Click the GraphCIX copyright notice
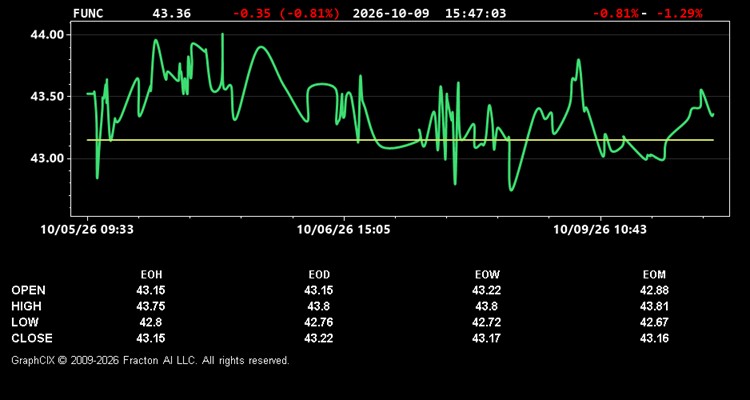 pos(150,360)
